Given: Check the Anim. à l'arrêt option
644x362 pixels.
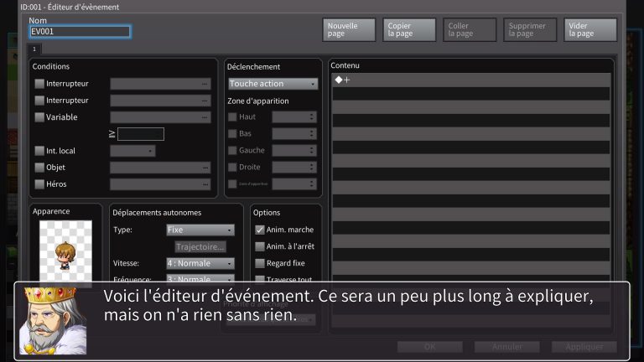Looking at the screenshot, I should point(260,246).
